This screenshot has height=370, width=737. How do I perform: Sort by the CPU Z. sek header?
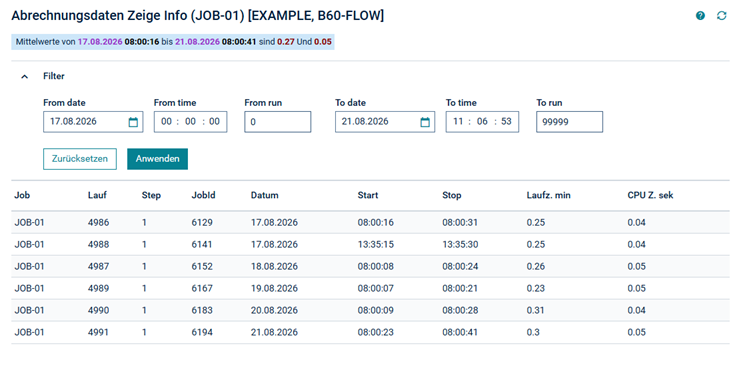click(x=651, y=195)
